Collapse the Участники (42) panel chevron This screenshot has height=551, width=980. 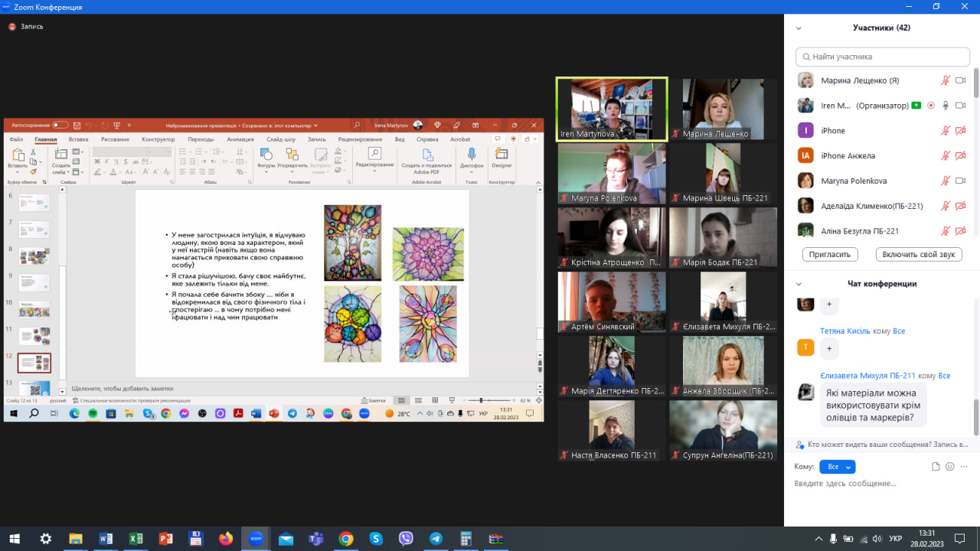pyautogui.click(x=799, y=28)
